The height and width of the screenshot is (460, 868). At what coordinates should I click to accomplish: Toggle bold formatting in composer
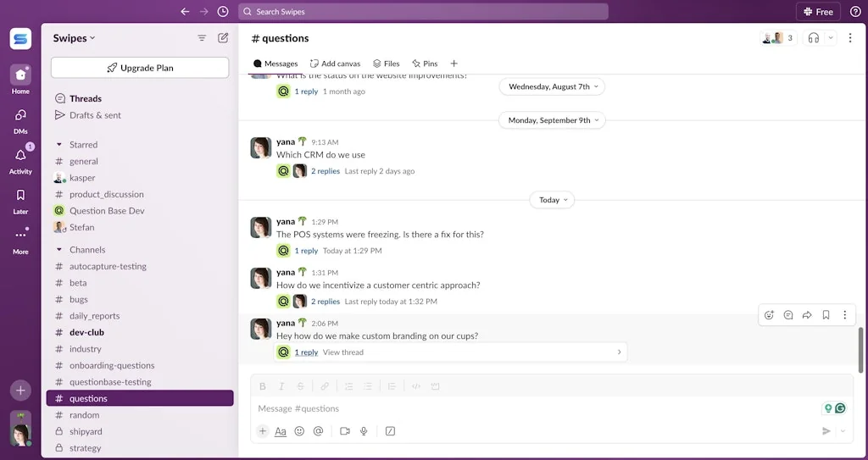pyautogui.click(x=263, y=386)
